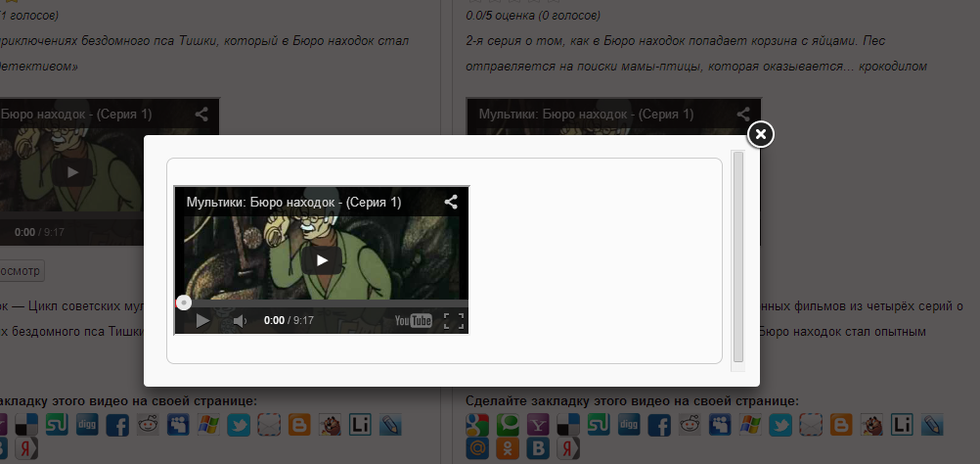Mute the popup video using the speaker icon
This screenshot has width=980, height=464.
[240, 321]
